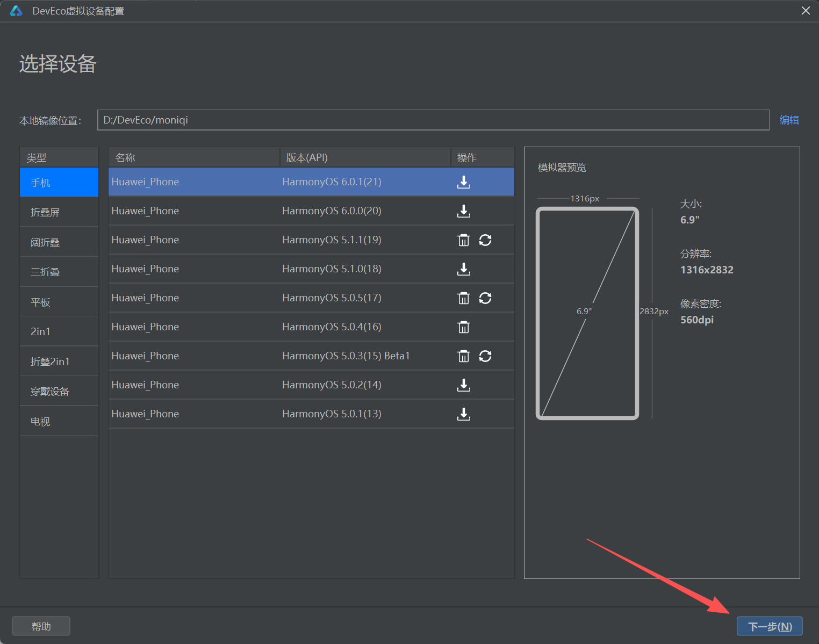Click the phone emulator preview outline

[x=587, y=313]
